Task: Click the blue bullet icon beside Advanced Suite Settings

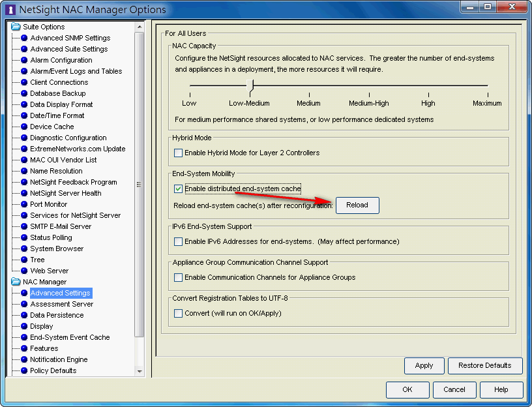Action: pos(24,49)
